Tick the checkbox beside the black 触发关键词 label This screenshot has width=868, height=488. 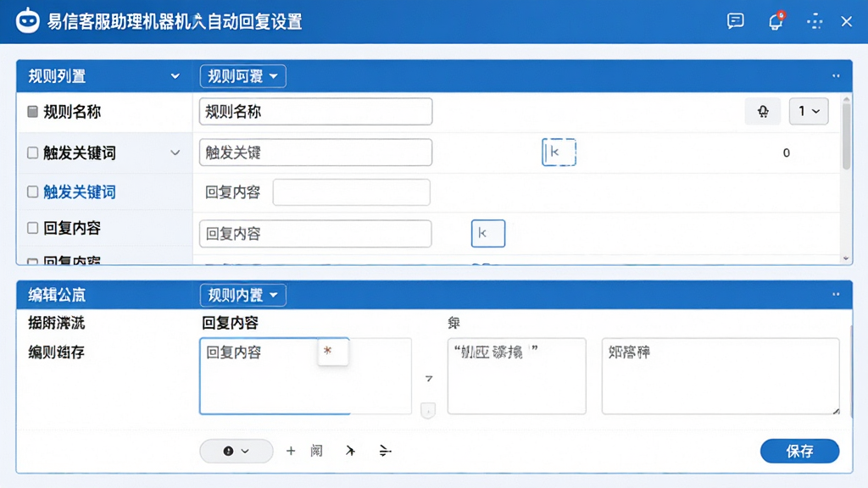[x=33, y=152]
